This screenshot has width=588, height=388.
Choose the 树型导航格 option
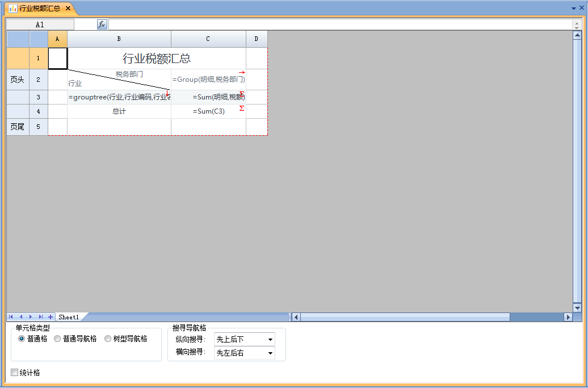click(108, 339)
